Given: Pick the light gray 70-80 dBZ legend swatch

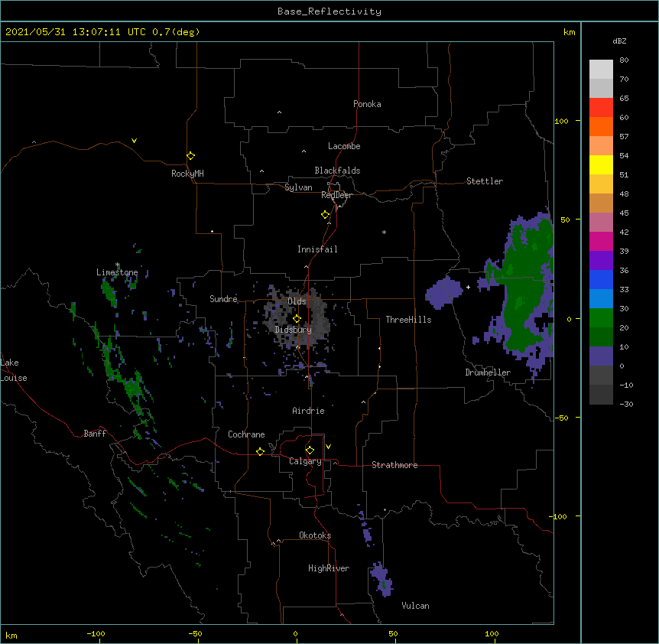Looking at the screenshot, I should 601,69.
